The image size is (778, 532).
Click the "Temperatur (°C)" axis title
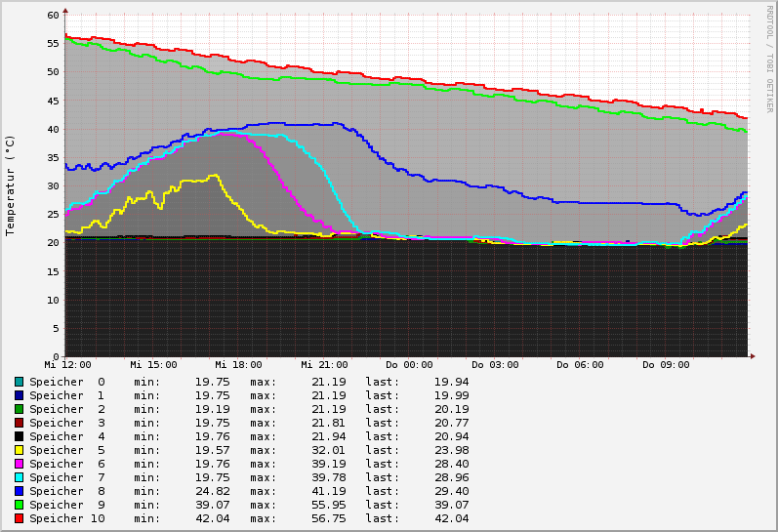11,184
